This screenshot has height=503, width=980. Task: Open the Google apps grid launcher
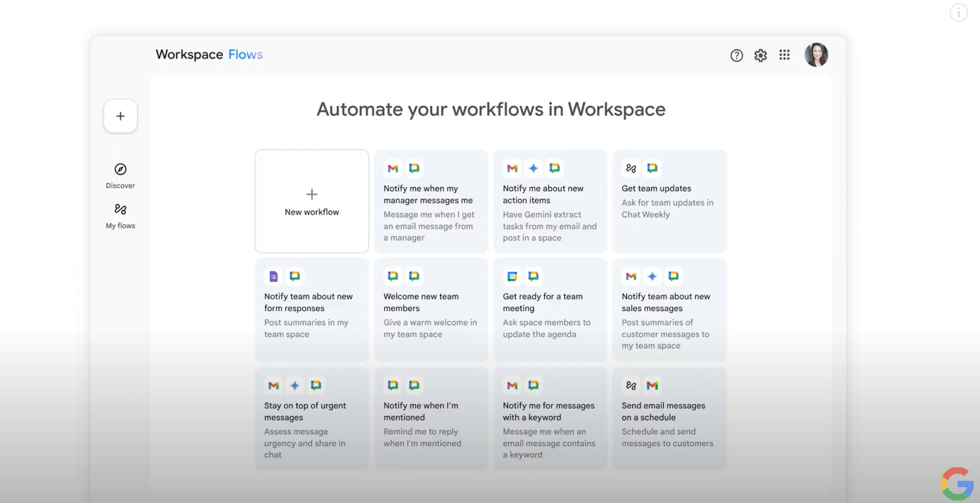[x=784, y=55]
